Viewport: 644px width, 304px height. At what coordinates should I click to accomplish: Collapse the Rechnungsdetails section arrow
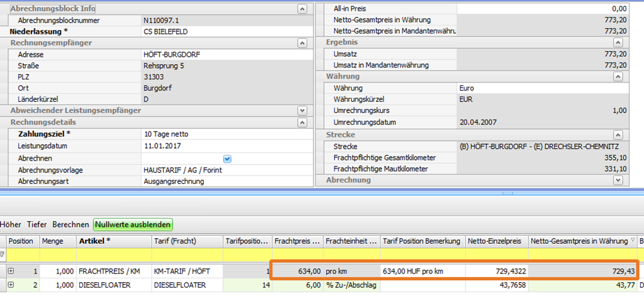(302, 122)
